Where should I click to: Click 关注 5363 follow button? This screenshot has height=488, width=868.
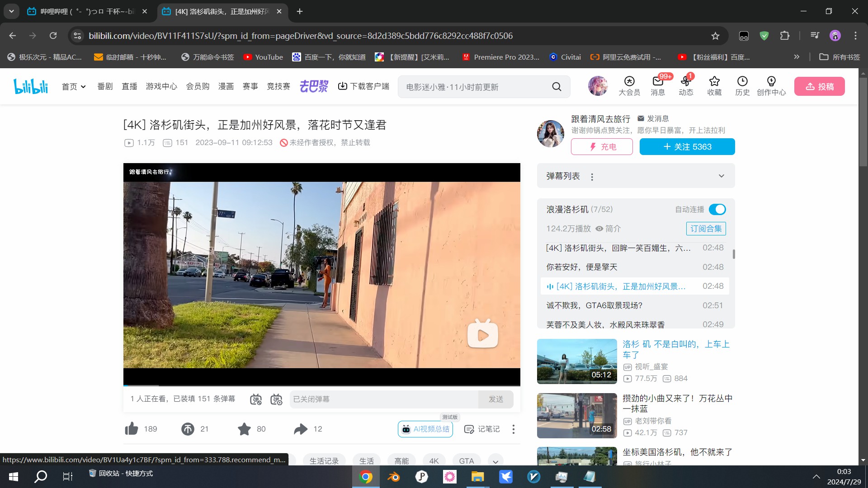tap(687, 147)
